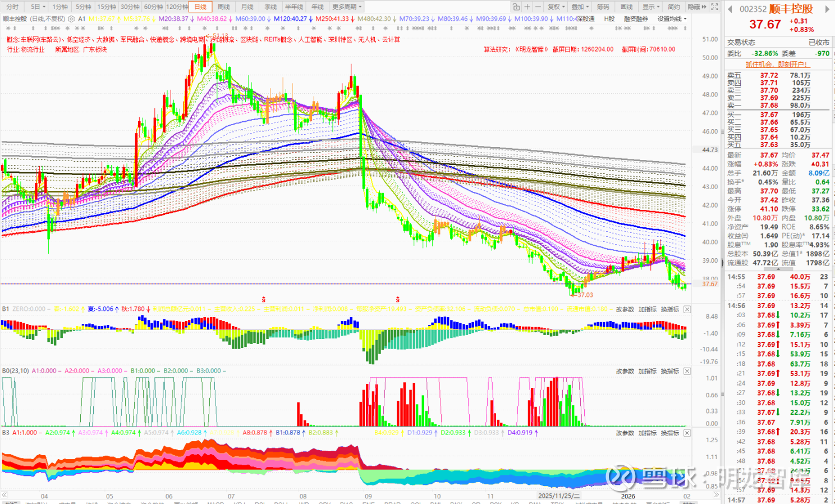
Task: Toggle 画线 drawing tools
Action: coord(626,7)
